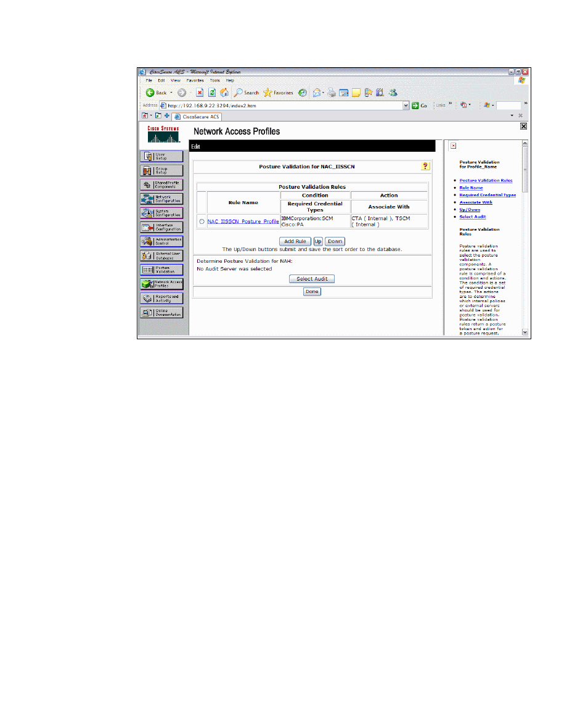The height and width of the screenshot is (718, 588).
Task: Click the help pane scroll down arrow
Action: click(525, 332)
